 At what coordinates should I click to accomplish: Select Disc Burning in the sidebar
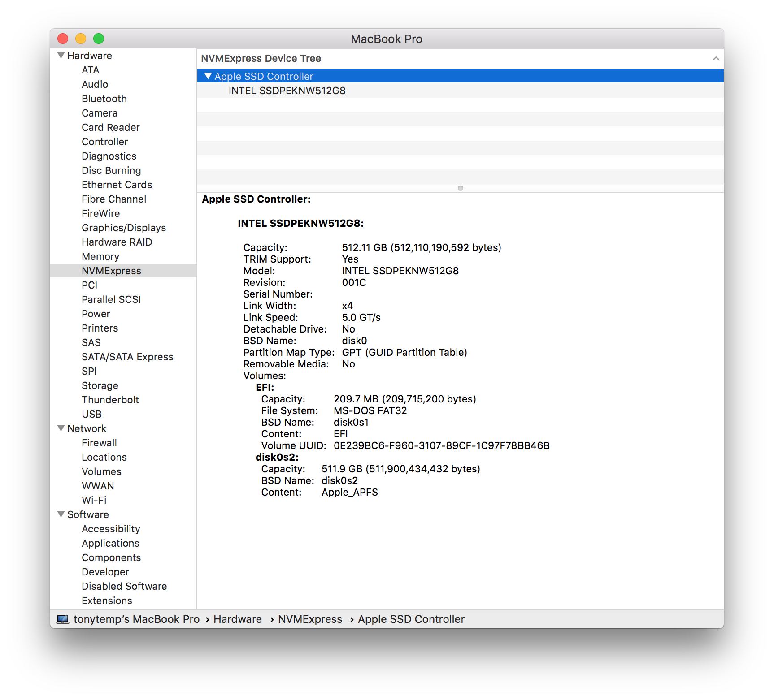point(111,170)
